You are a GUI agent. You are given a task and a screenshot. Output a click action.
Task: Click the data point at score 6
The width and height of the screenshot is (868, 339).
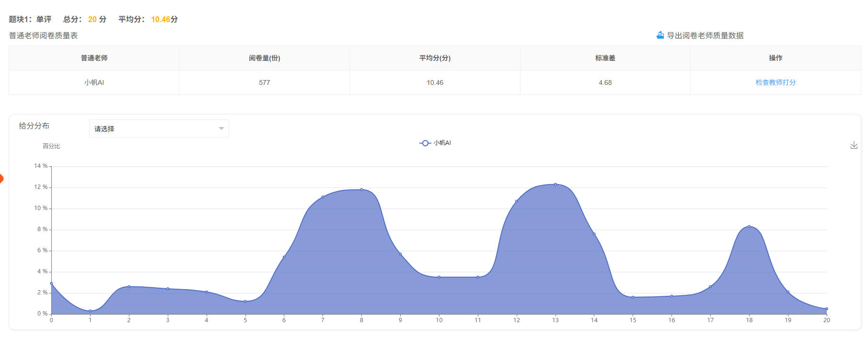[284, 257]
